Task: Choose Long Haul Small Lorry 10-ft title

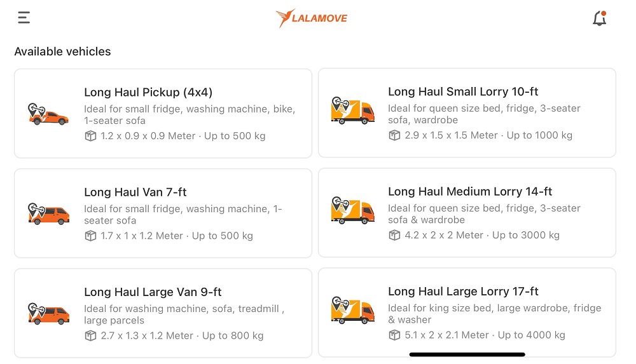Action: (x=463, y=91)
